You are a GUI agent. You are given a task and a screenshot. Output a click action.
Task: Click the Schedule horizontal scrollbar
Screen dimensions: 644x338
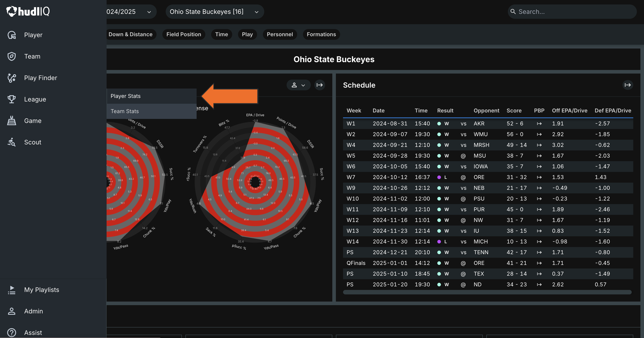pyautogui.click(x=487, y=292)
